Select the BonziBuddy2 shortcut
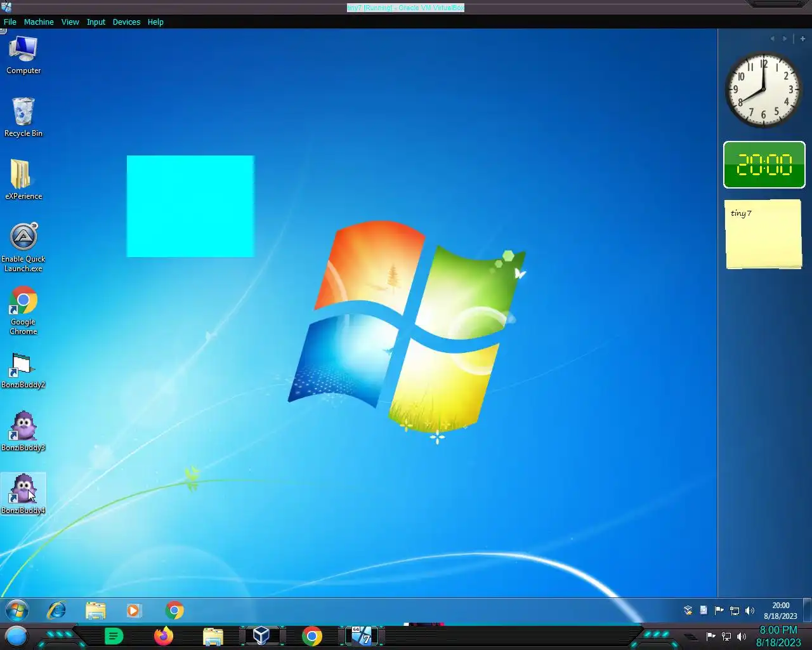 tap(23, 371)
